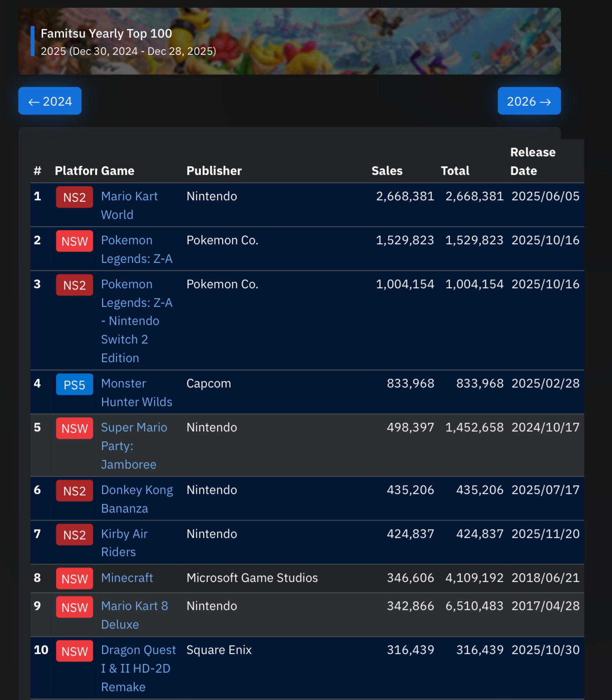612x700 pixels.
Task: Click Donkey Kong Bananza sales 435,206
Action: tap(410, 490)
